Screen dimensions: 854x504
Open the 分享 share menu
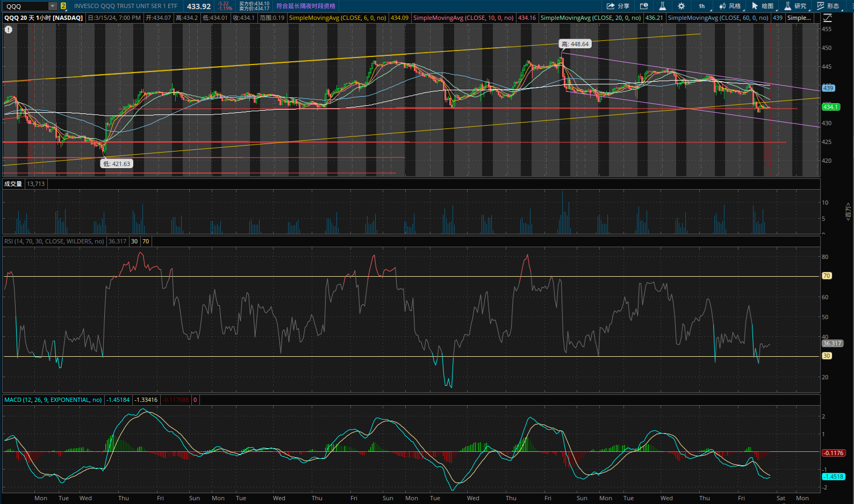point(618,6)
